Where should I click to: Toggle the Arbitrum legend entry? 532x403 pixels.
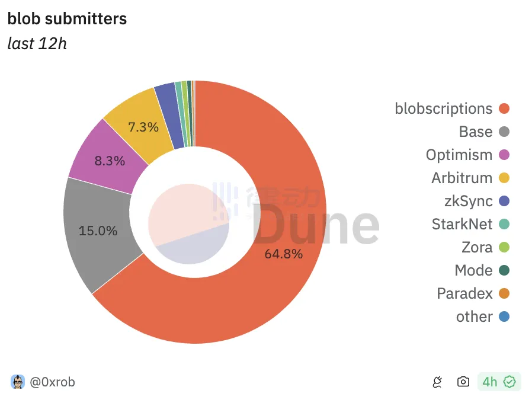click(x=462, y=178)
